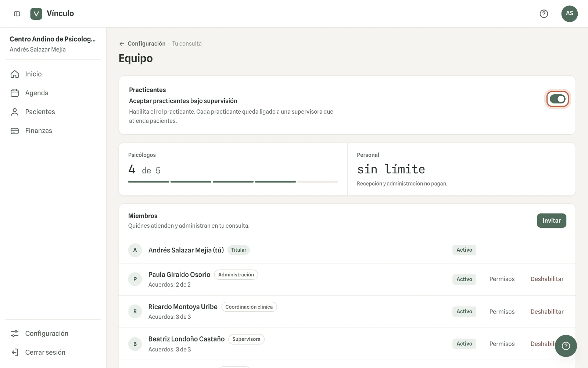Click the Psicólogos 4 de 5 progress bar

coord(233,181)
